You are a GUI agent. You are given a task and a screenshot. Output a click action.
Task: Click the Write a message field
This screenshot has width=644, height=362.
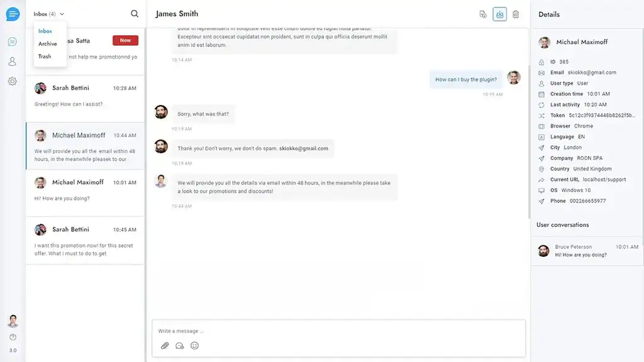[338, 331]
